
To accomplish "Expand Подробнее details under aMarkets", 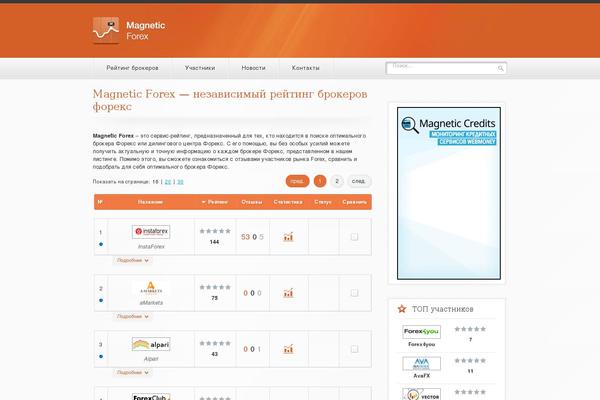I will pos(132,317).
